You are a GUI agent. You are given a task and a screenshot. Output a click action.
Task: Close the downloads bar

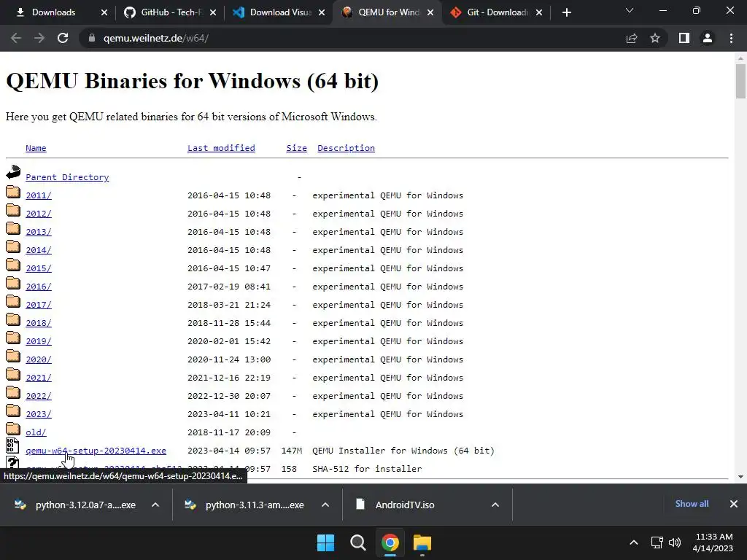coord(734,504)
